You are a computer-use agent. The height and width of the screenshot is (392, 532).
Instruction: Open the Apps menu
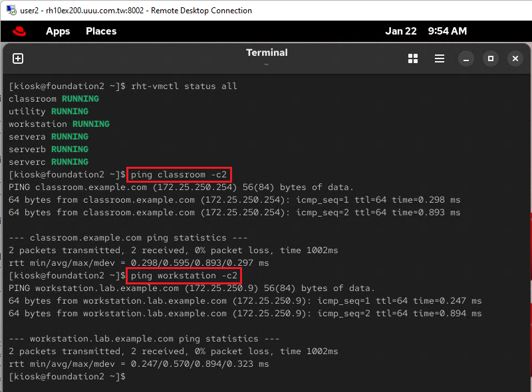click(x=58, y=31)
